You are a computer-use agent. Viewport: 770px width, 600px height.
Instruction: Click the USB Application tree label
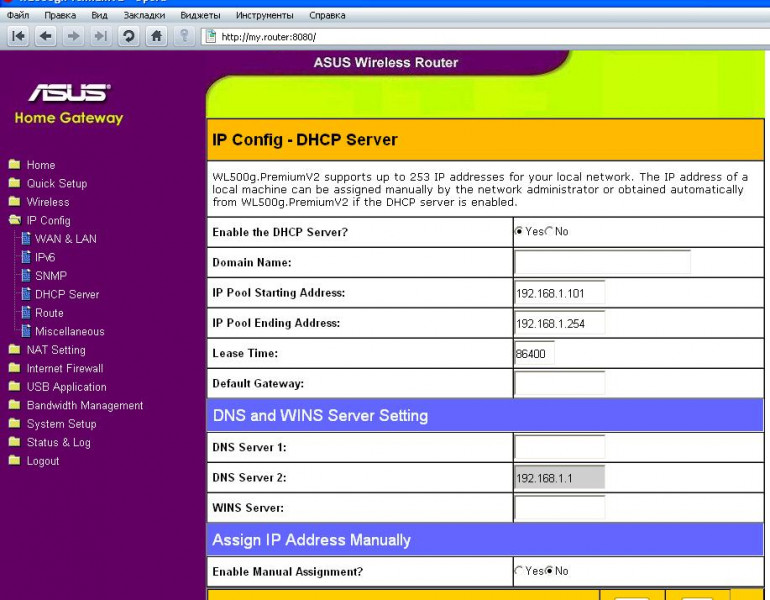tap(66, 387)
